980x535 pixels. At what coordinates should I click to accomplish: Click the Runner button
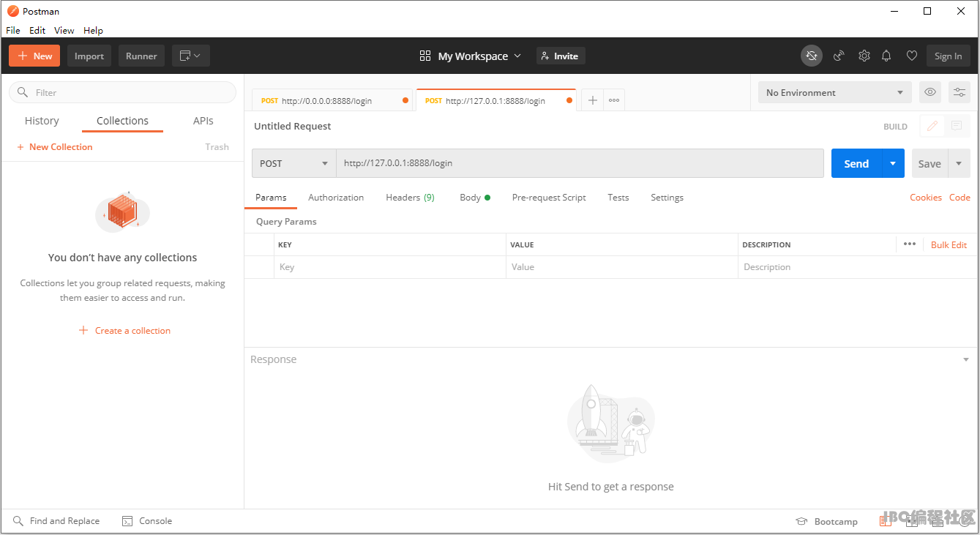click(141, 56)
